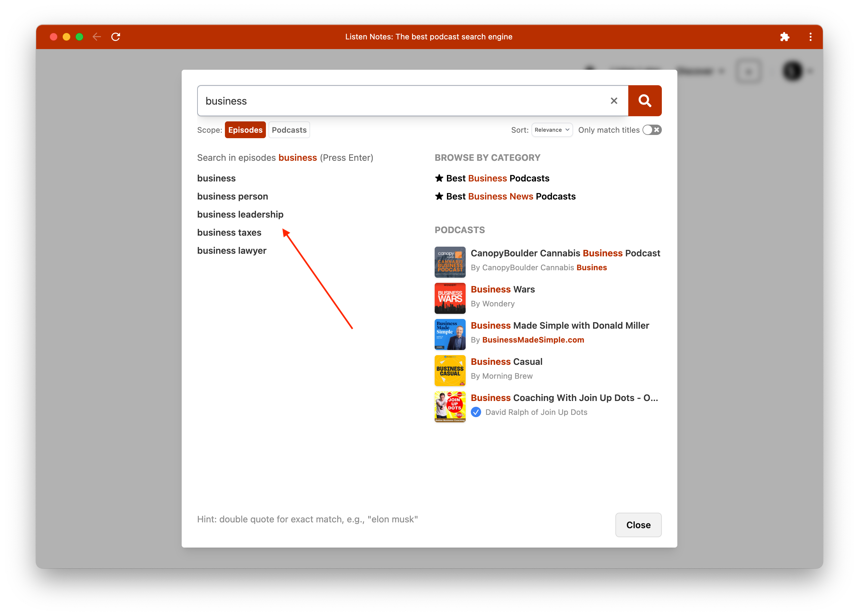Click the magnifying glass search button
This screenshot has height=616, width=859.
[644, 101]
